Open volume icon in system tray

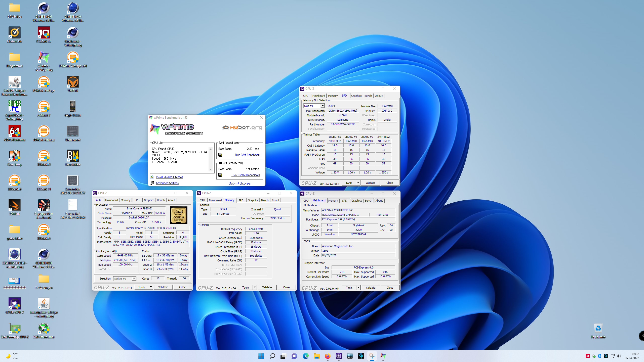619,356
